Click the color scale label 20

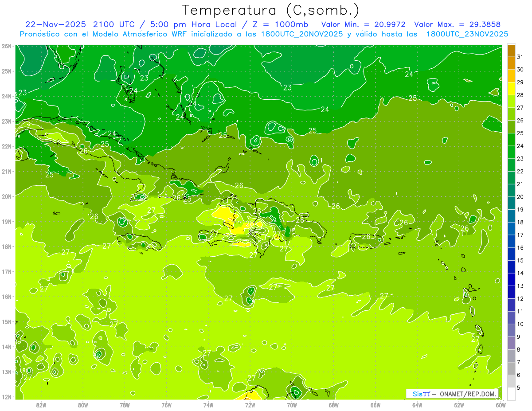520,196
